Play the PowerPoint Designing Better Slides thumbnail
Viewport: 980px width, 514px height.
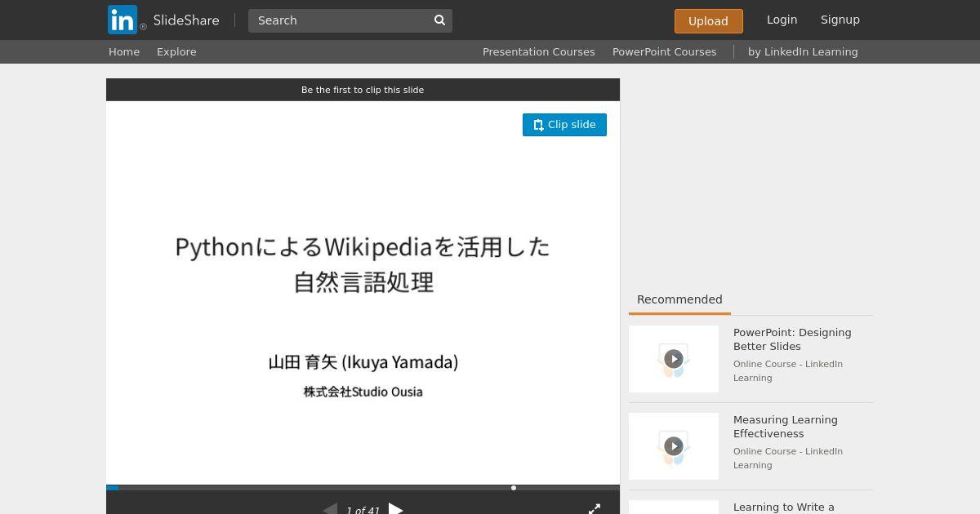coord(674,359)
